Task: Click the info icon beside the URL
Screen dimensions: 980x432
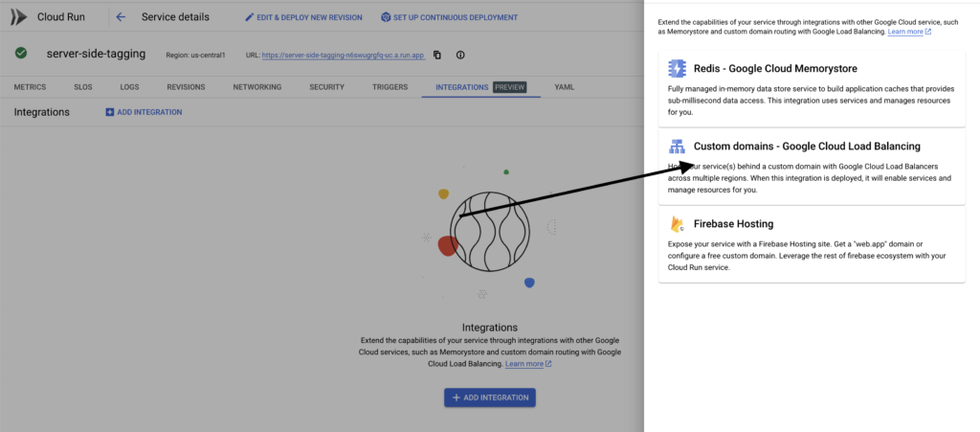Action: [460, 55]
